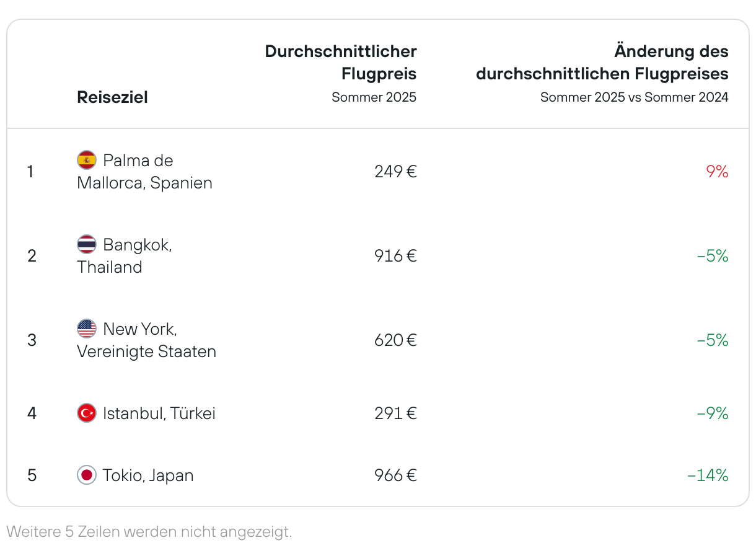
Task: Click the green −14% change value
Action: [708, 475]
